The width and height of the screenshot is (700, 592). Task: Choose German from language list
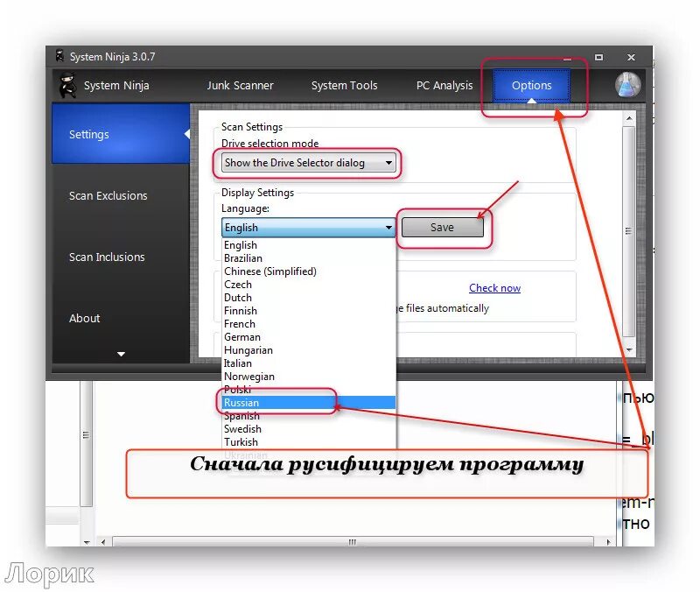[x=309, y=337]
